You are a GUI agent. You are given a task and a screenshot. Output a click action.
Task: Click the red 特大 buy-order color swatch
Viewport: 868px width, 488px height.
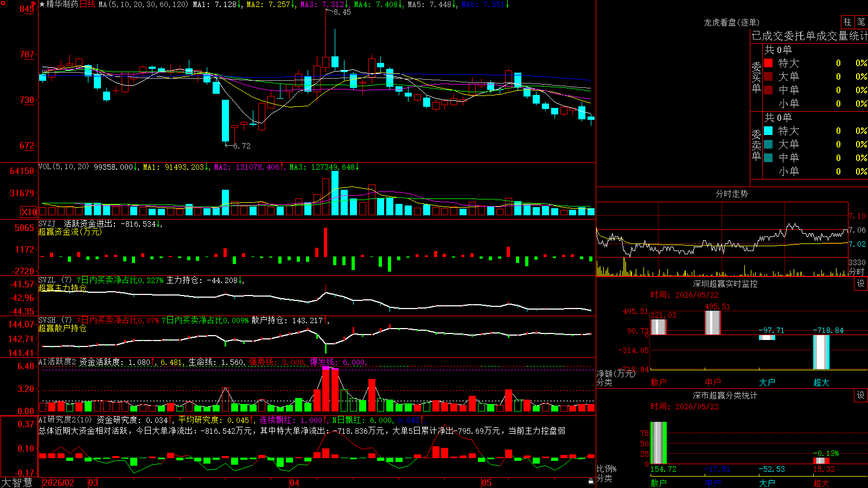click(768, 63)
